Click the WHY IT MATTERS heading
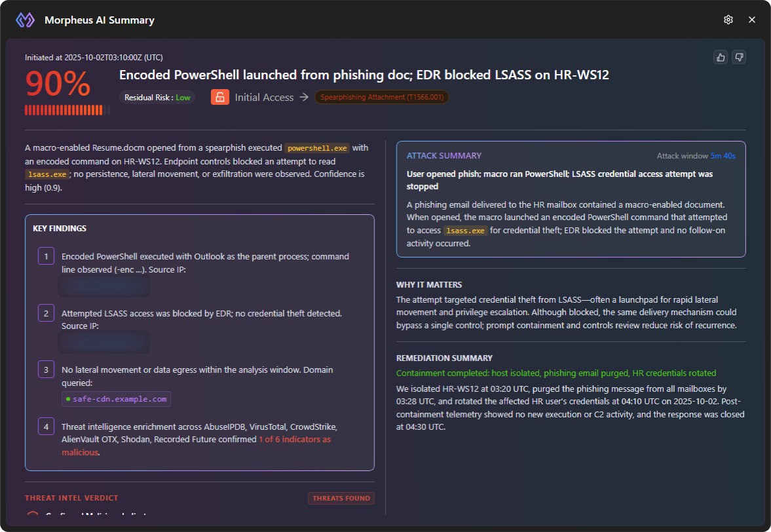 429,285
